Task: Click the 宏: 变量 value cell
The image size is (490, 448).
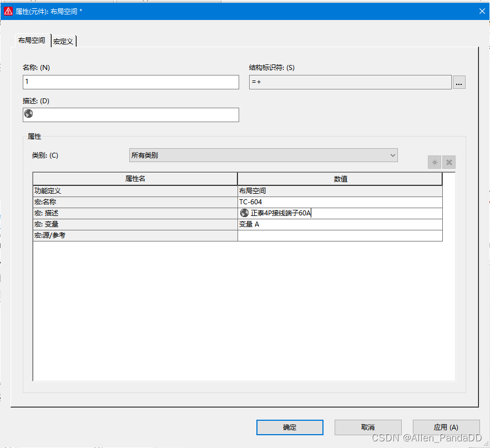Action: (340, 224)
